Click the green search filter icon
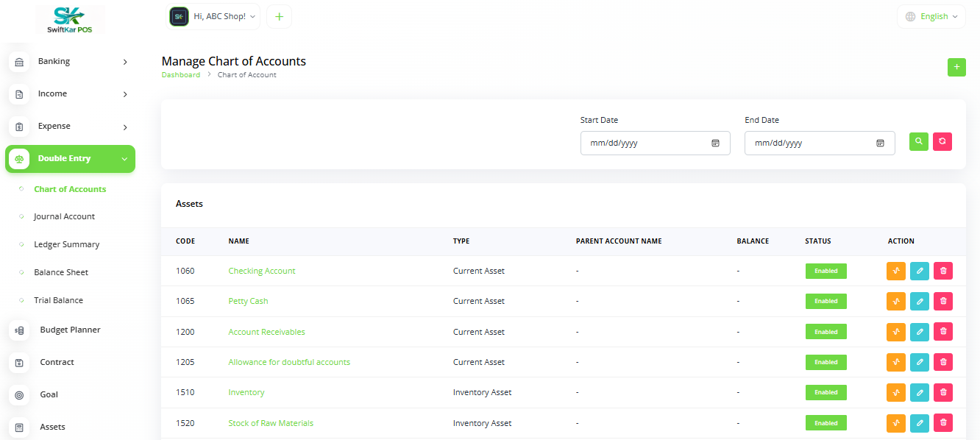This screenshot has height=440, width=980. coord(918,142)
